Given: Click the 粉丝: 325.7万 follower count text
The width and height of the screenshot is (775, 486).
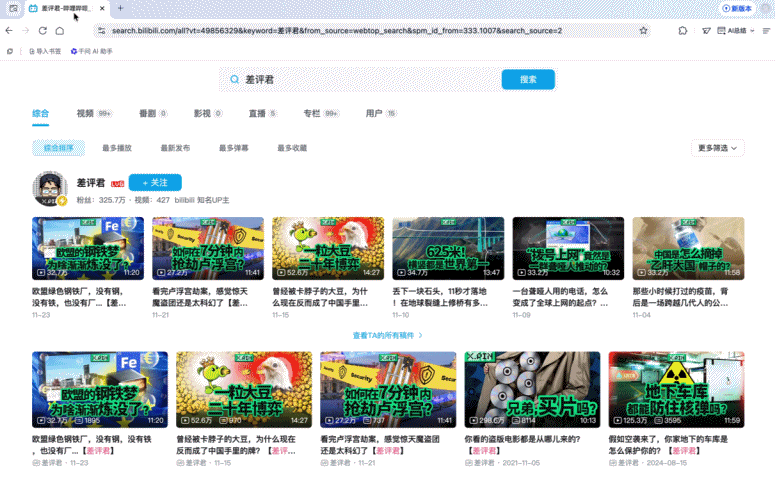Looking at the screenshot, I should [101, 200].
